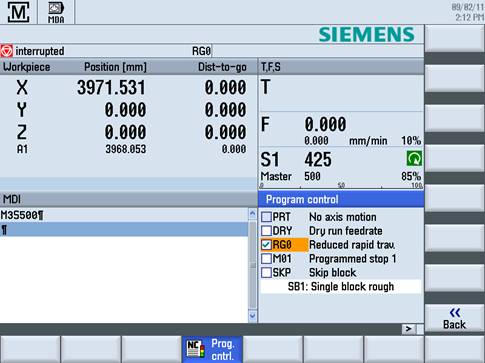
Task: Click the MDI editor scroll down arrow
Action: [252, 315]
